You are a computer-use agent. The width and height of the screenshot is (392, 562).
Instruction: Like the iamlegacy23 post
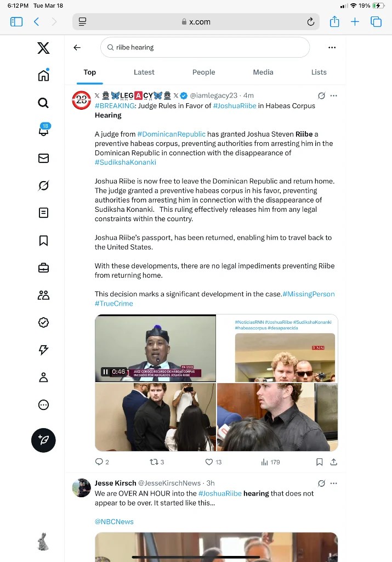[x=209, y=462]
